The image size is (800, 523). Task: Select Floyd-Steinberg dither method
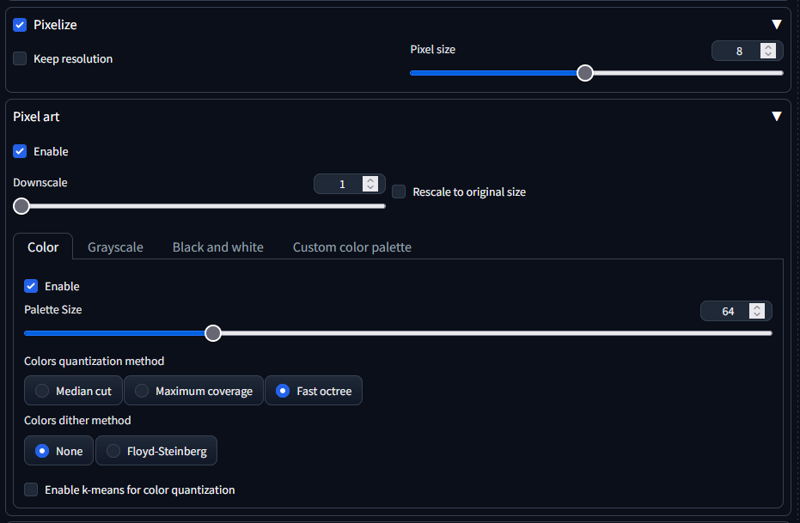113,451
